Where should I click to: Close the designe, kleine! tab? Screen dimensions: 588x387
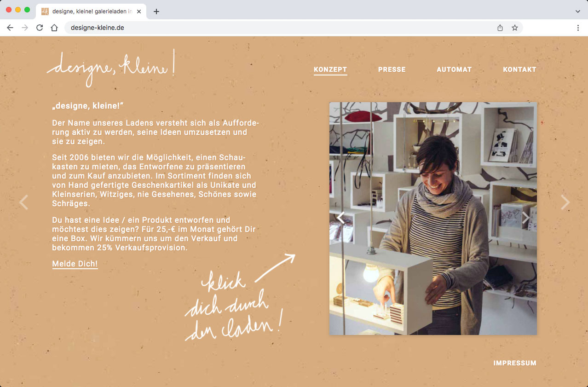point(139,12)
